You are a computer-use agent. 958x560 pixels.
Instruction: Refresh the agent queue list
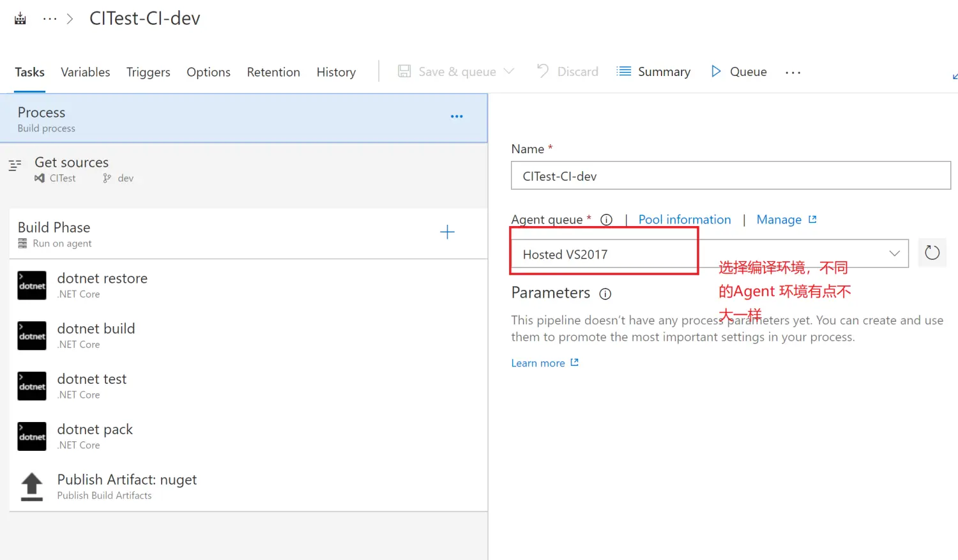tap(932, 253)
